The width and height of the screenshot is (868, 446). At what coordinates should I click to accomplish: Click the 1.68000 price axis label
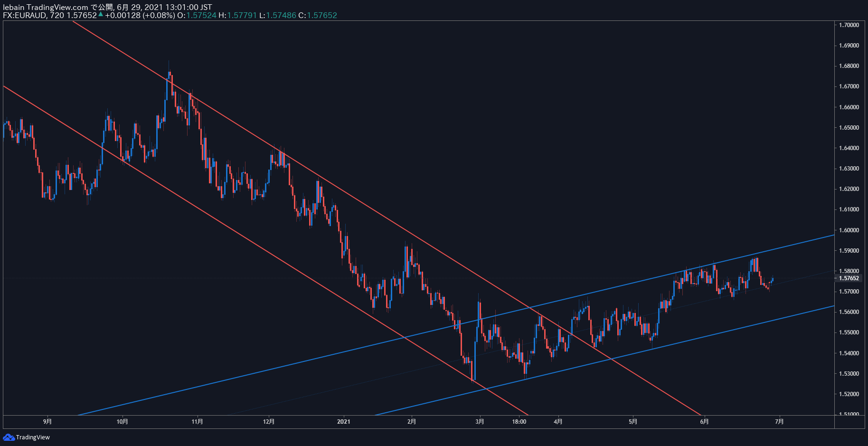pos(849,66)
